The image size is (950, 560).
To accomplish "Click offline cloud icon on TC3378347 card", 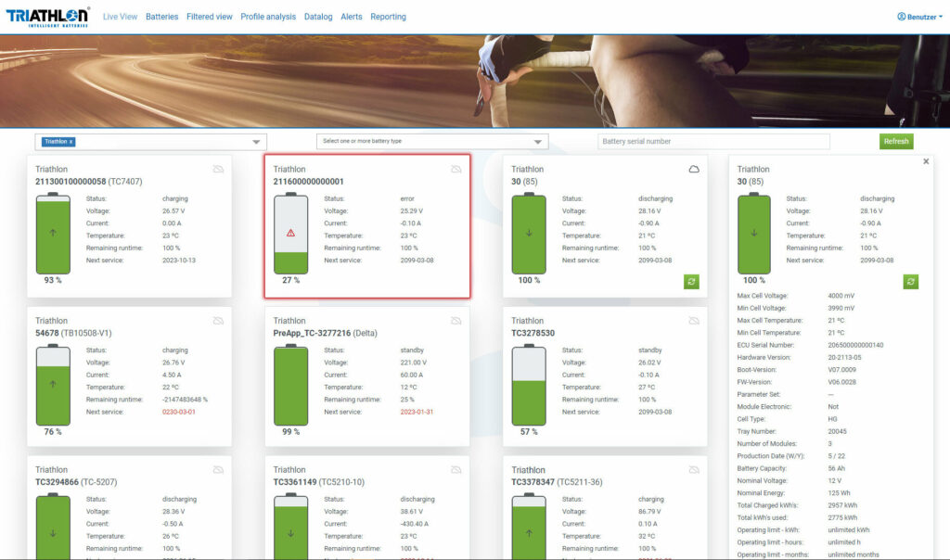I will pyautogui.click(x=694, y=470).
